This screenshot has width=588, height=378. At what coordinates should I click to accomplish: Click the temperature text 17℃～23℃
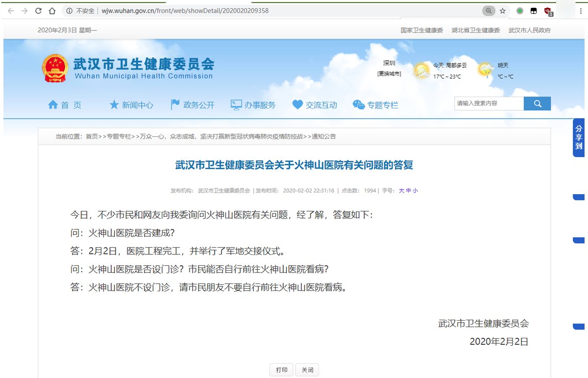click(447, 76)
